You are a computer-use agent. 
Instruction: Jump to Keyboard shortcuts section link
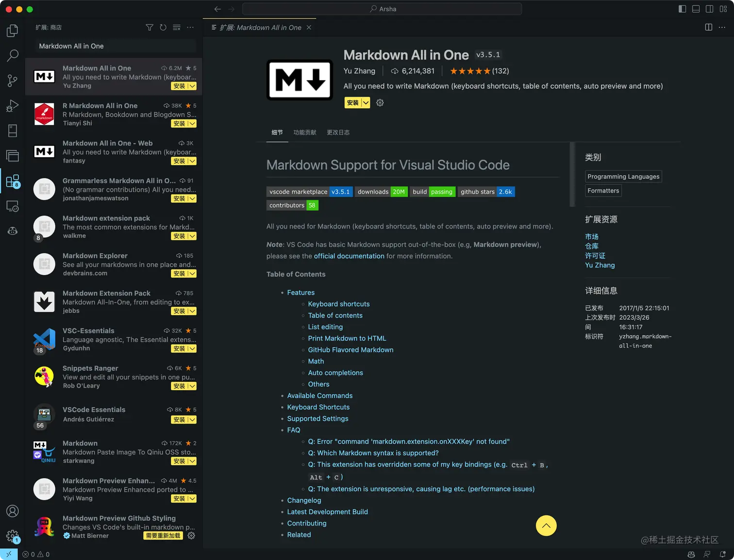[x=339, y=304]
